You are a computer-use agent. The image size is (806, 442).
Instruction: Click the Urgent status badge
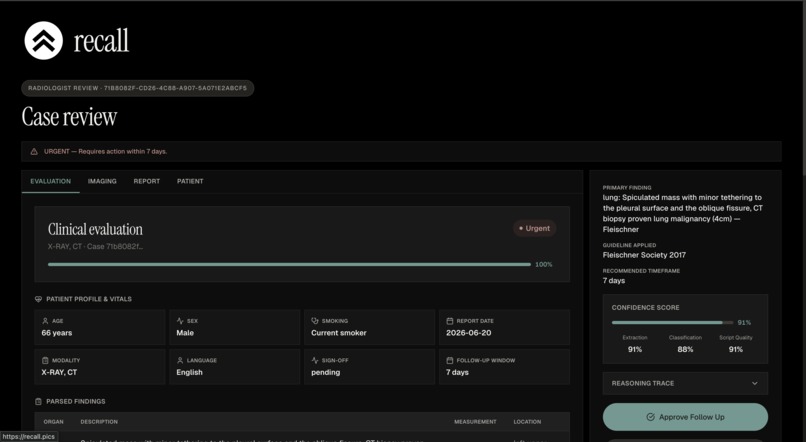tap(535, 228)
